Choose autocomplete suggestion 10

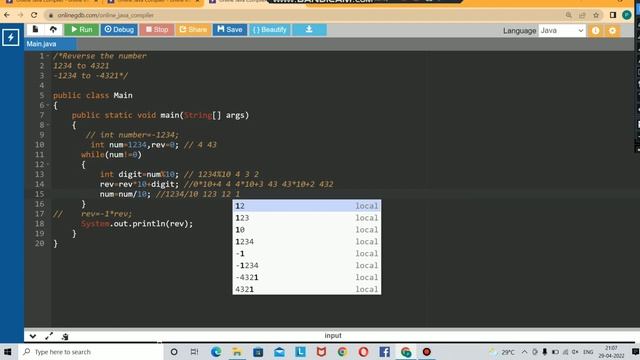(307, 229)
